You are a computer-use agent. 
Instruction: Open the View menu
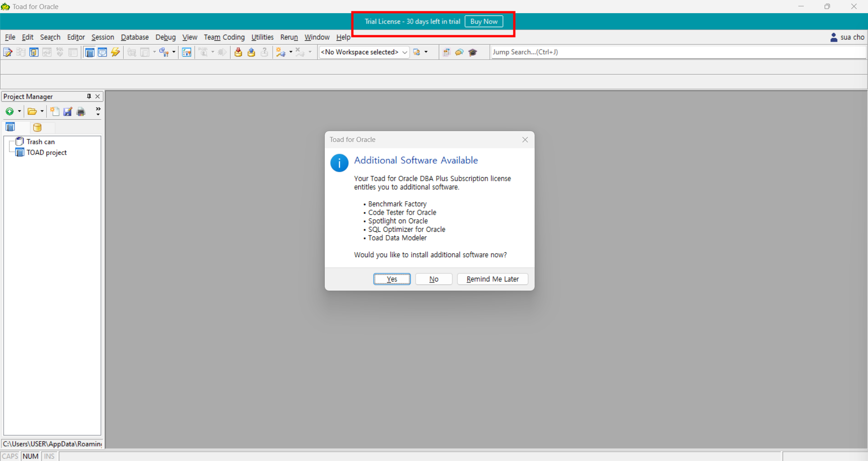tap(190, 37)
